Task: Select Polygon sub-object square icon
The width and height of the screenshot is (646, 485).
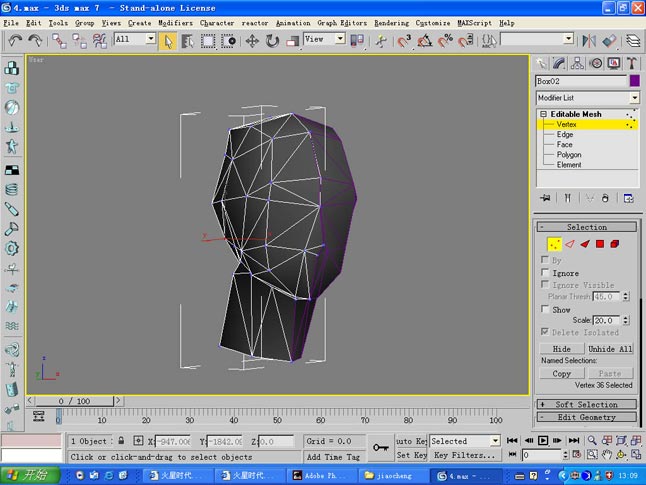Action: 600,244
